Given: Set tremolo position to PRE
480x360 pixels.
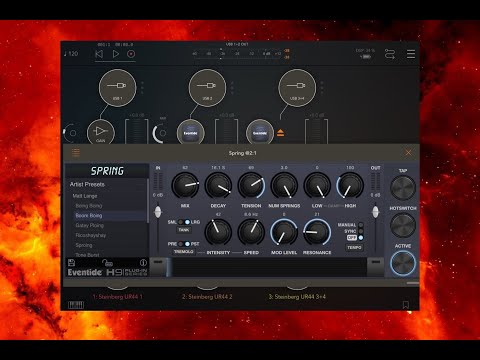Looking at the screenshot, I should click(180, 244).
